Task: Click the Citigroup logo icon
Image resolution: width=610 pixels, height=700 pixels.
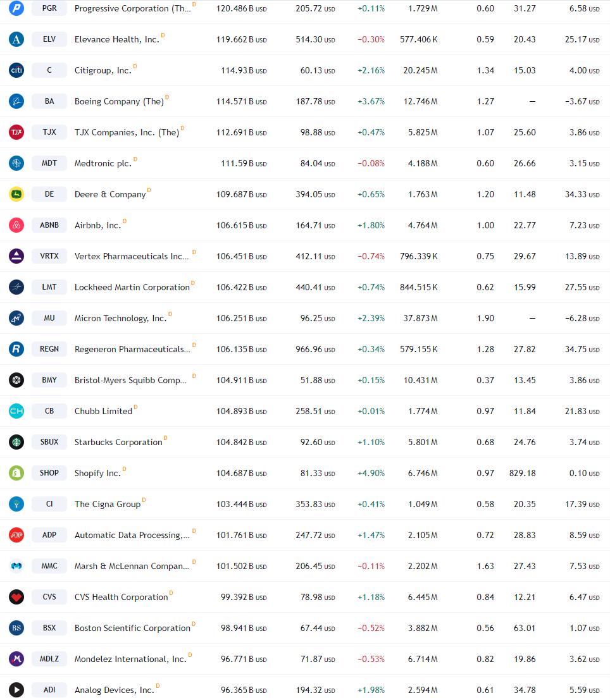Action: pyautogui.click(x=16, y=70)
